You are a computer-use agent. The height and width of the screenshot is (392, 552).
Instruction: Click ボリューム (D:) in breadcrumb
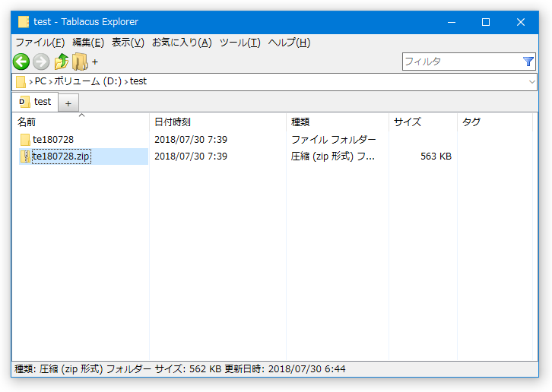[87, 81]
